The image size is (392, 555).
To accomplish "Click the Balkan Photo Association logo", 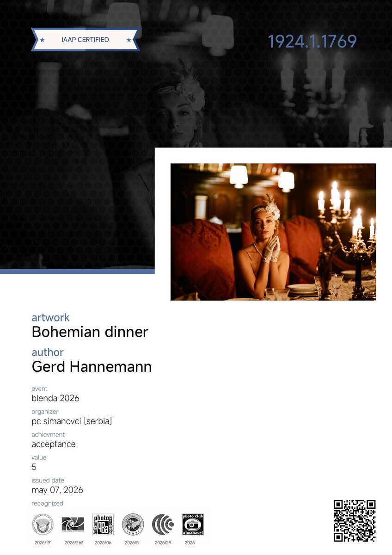I will [x=103, y=524].
